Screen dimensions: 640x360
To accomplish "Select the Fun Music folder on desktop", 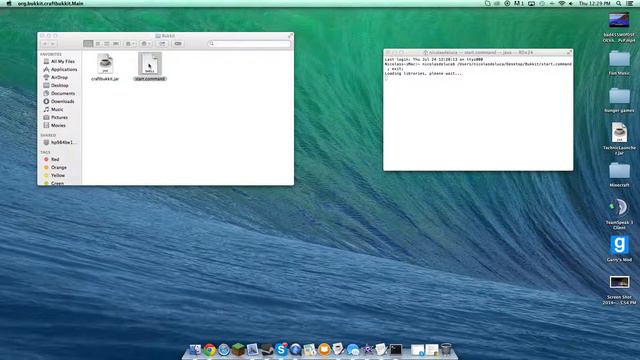I will [x=619, y=63].
